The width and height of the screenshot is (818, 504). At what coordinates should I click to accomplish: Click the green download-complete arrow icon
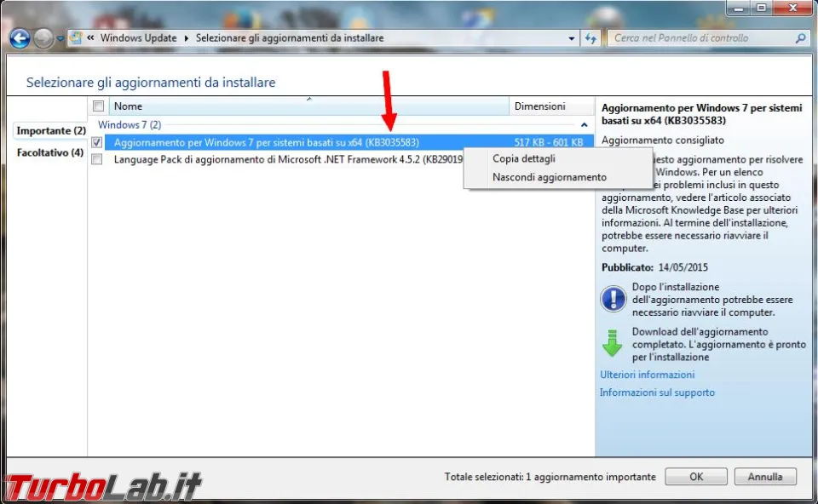tap(613, 343)
